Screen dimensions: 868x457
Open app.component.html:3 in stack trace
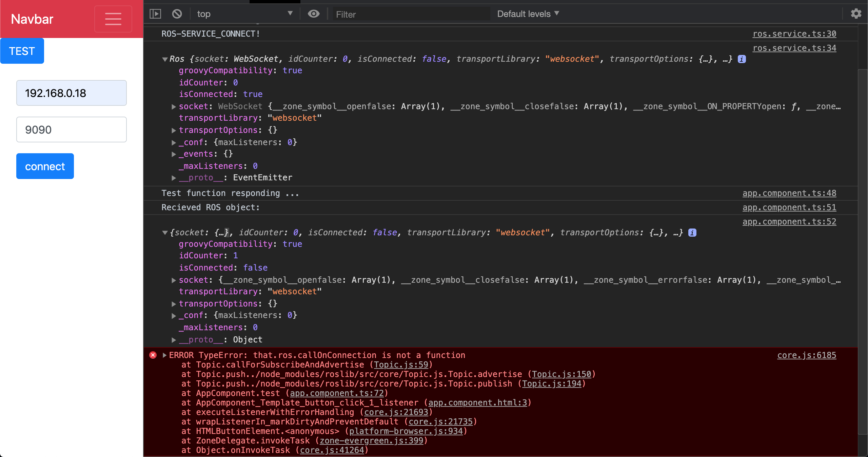point(478,402)
